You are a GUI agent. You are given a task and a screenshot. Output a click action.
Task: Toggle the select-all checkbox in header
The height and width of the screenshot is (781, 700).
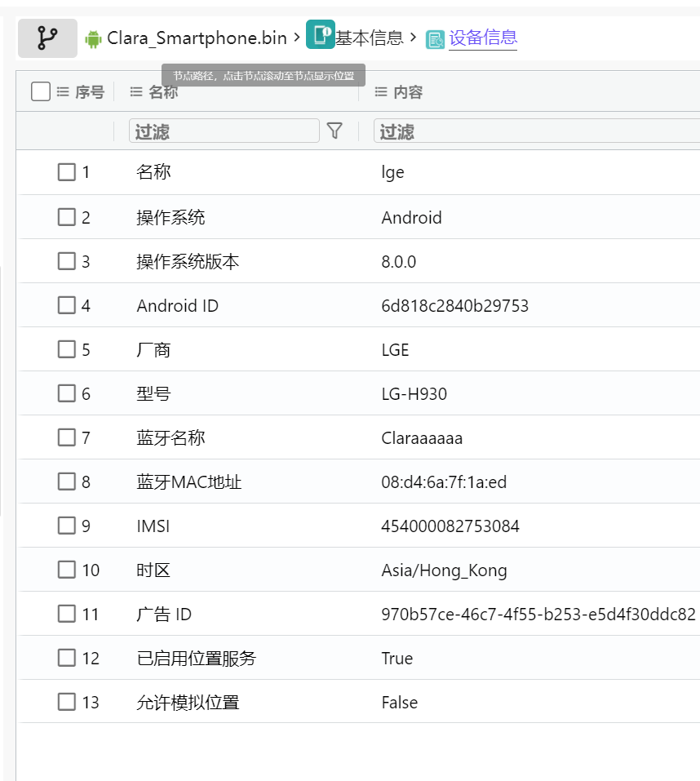pos(40,91)
